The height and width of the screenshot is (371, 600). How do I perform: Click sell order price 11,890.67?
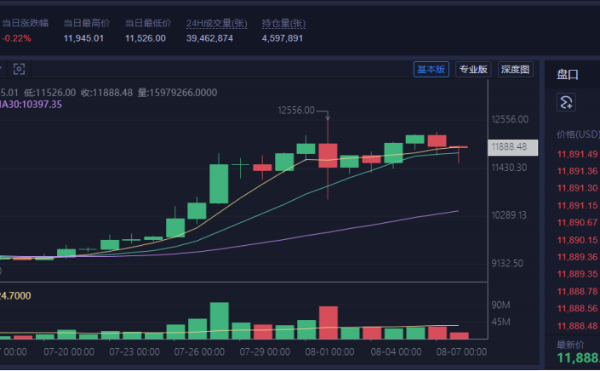pyautogui.click(x=577, y=223)
